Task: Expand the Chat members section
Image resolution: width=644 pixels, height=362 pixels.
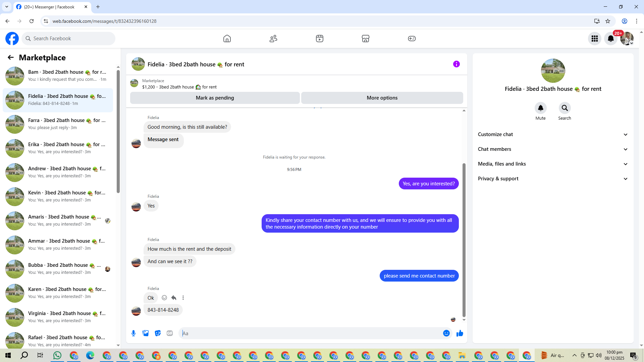Action: click(x=553, y=149)
